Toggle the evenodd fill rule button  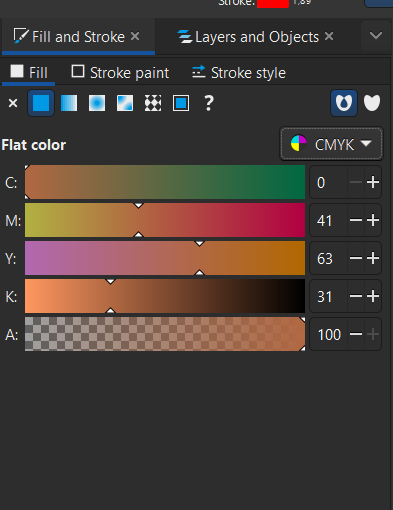point(344,103)
